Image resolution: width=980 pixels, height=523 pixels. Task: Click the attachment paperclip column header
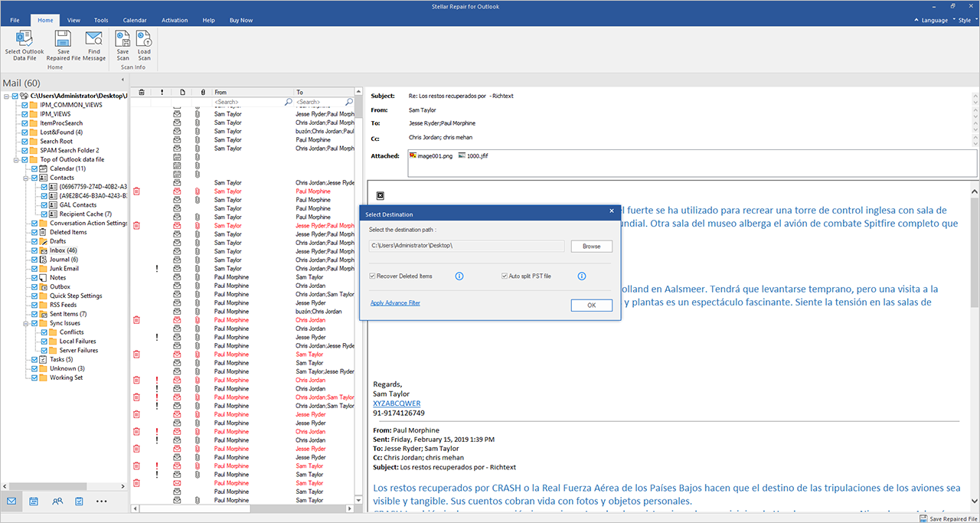tap(203, 92)
